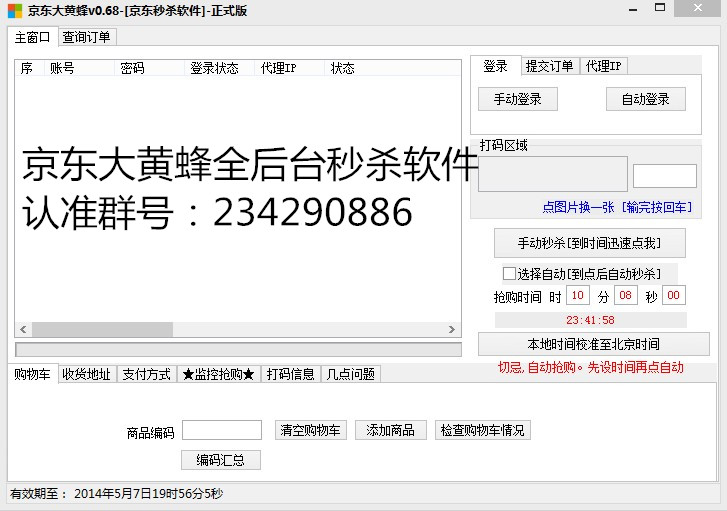Viewport: 727px width, 511px height.
Task: Click the red warning text 切忌,自动抢购
Action: [x=591, y=367]
